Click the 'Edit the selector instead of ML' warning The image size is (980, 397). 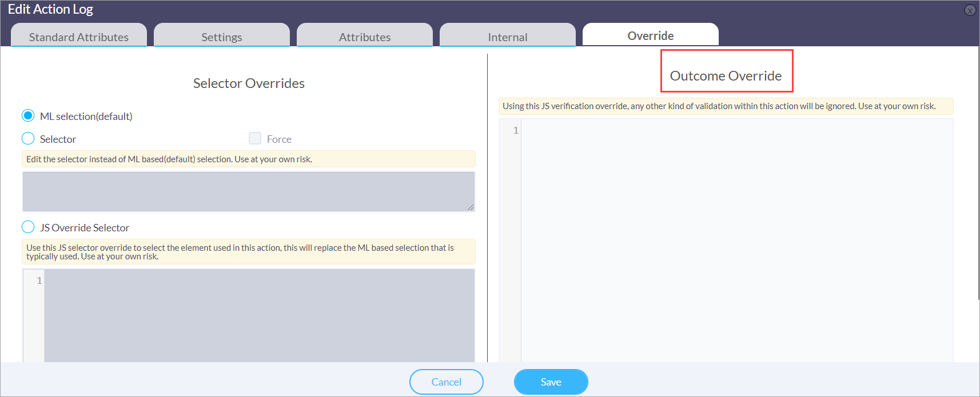click(x=249, y=159)
